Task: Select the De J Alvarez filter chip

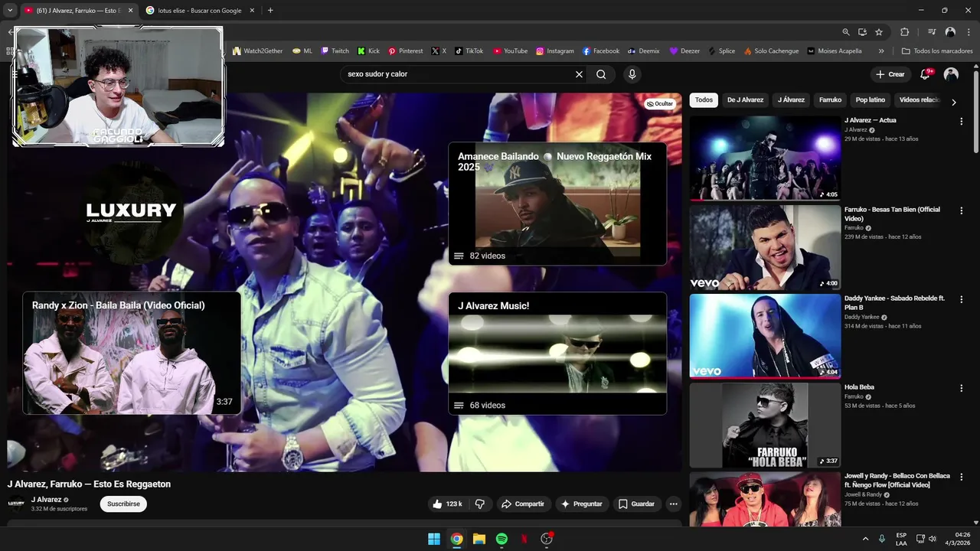Action: tap(745, 100)
